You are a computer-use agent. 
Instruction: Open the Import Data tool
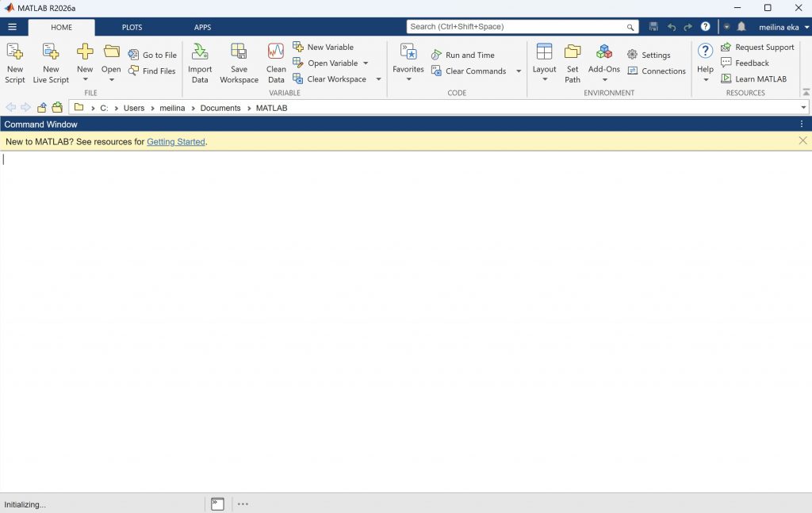click(200, 63)
